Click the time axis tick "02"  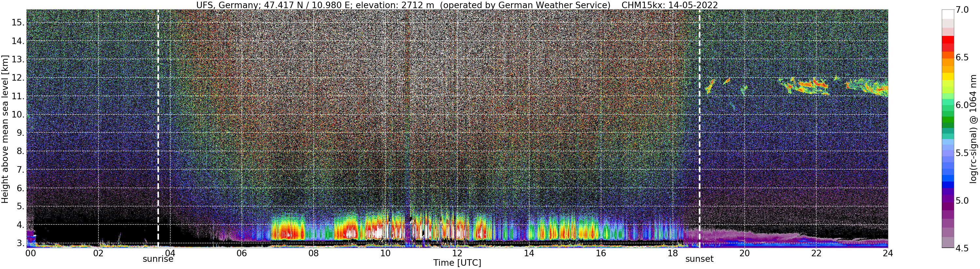point(98,253)
